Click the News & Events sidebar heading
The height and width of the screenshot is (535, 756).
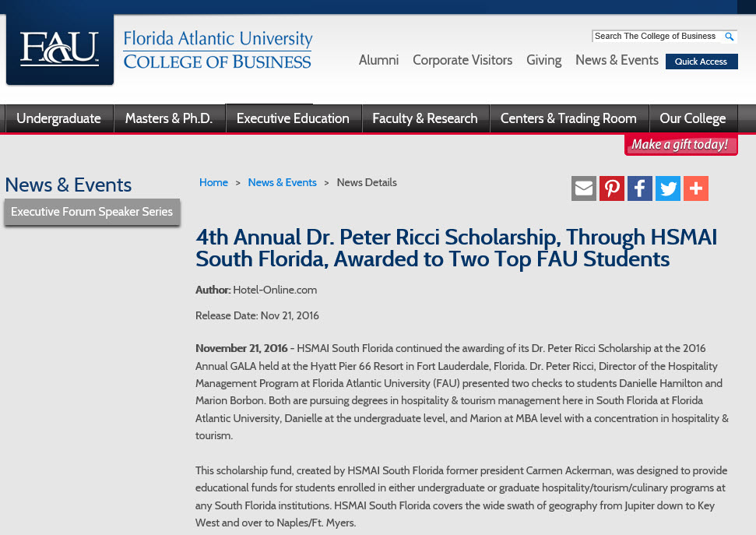pos(68,185)
